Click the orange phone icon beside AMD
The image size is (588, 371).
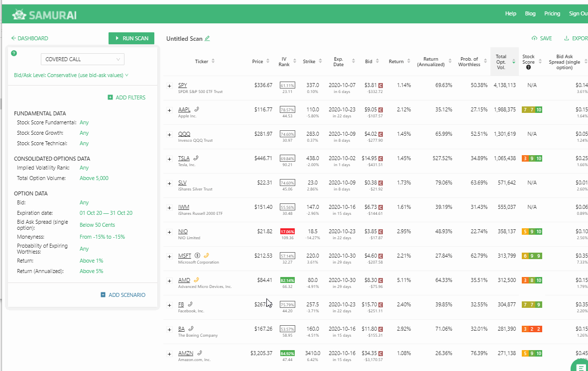[196, 280]
